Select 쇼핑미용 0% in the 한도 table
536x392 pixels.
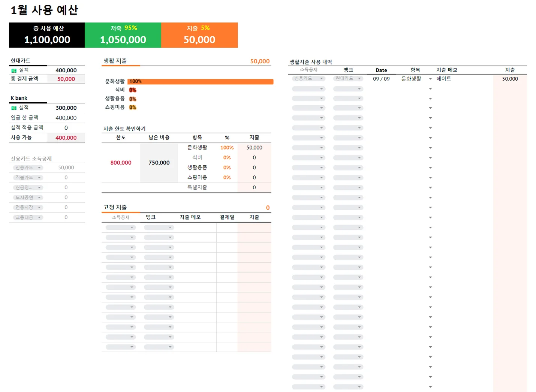pyautogui.click(x=227, y=178)
